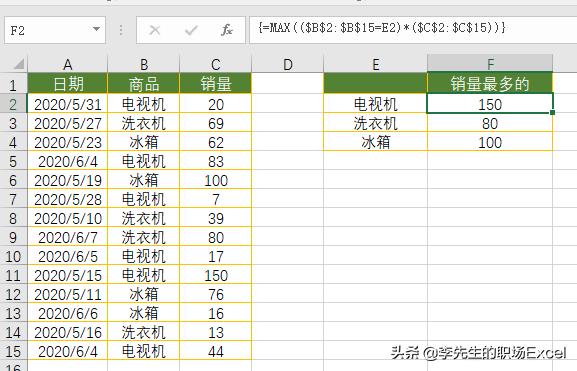Open the Name Box dropdown arrow
This screenshot has height=371, width=577.
click(96, 29)
